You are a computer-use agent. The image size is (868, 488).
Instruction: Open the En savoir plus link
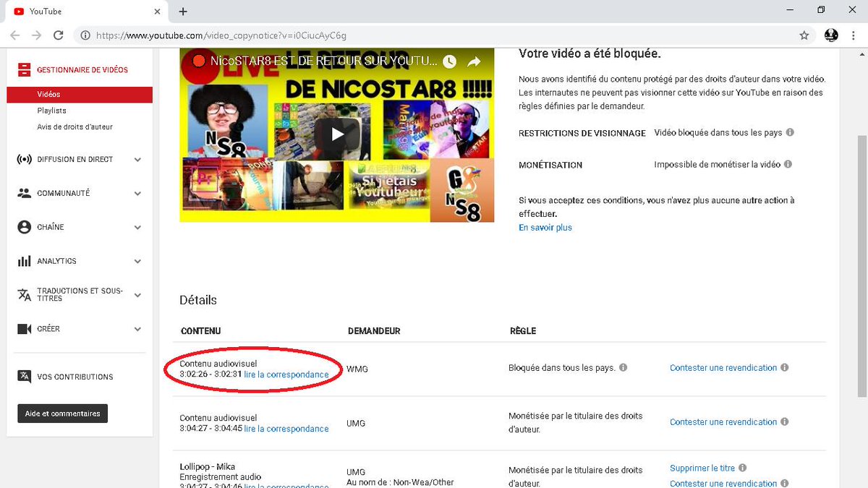point(545,228)
